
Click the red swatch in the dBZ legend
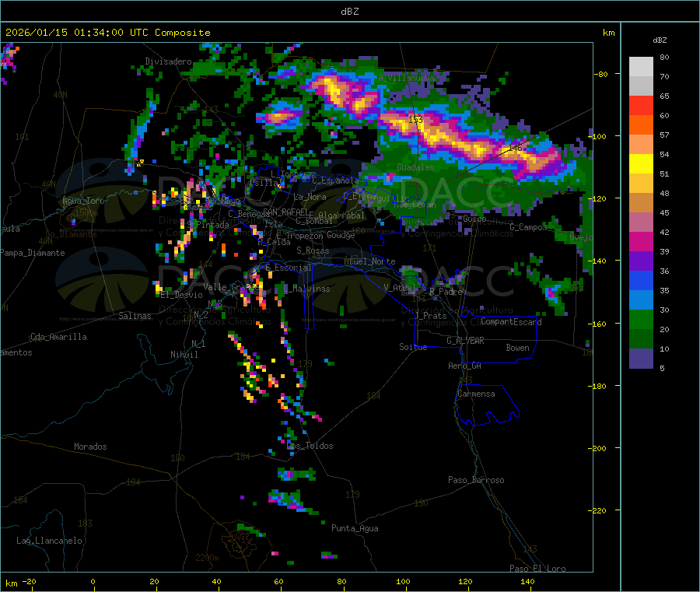click(641, 105)
